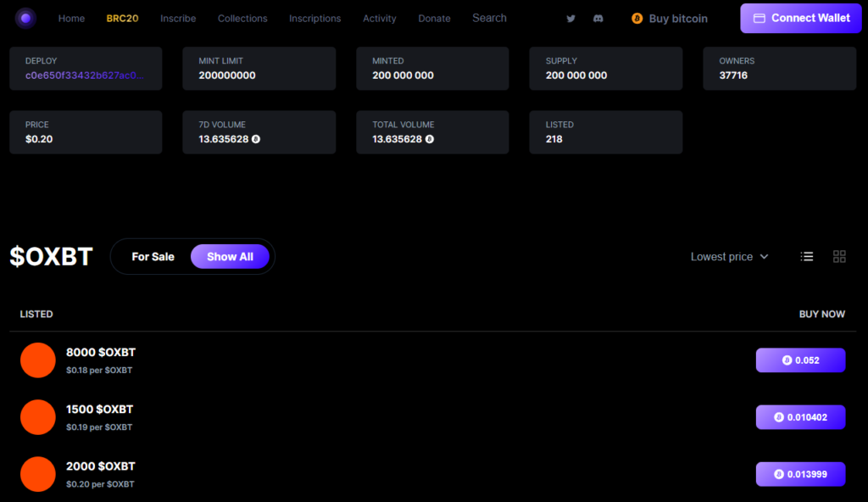Click orange avatar of 1500 $OXBT listing
The width and height of the screenshot is (868, 502).
pos(38,417)
